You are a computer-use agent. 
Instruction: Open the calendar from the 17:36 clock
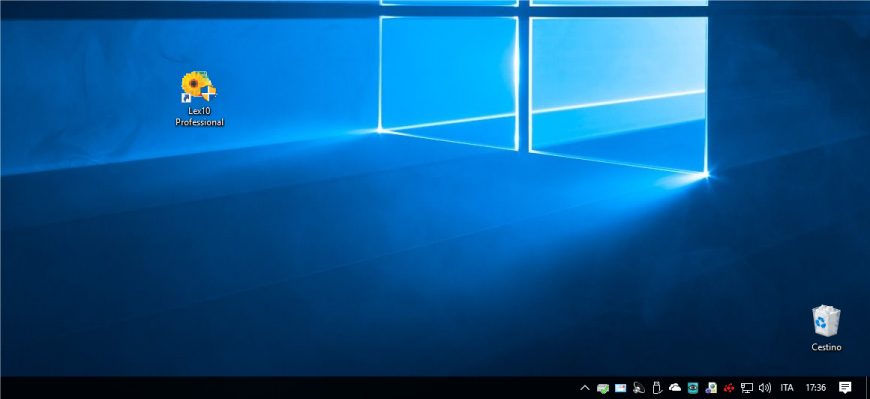(816, 388)
